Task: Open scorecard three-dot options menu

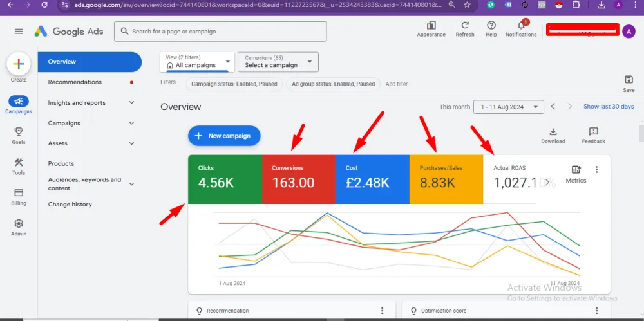Action: 597,169
